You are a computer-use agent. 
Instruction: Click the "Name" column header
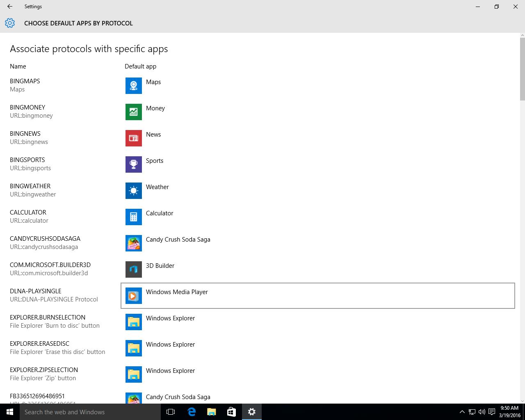point(18,66)
